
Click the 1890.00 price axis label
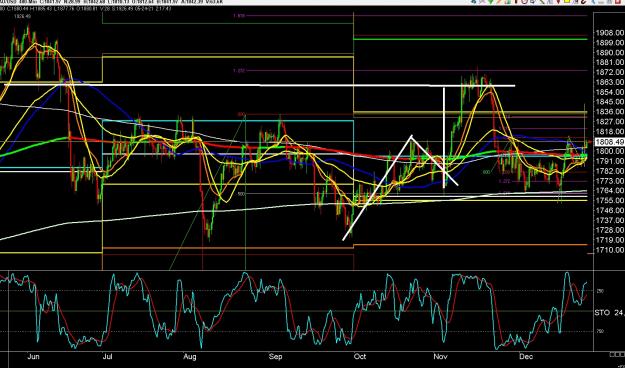[x=610, y=53]
